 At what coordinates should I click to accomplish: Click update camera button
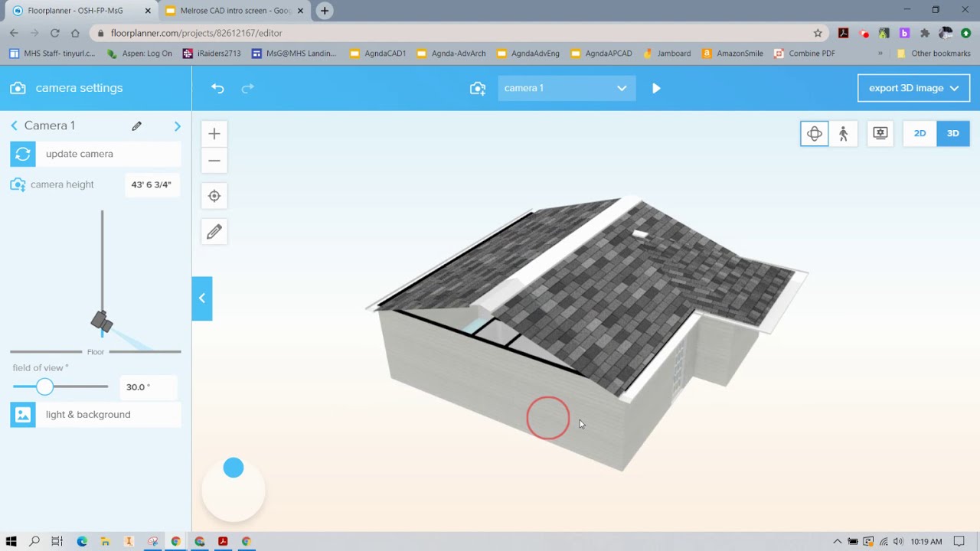[x=96, y=154]
